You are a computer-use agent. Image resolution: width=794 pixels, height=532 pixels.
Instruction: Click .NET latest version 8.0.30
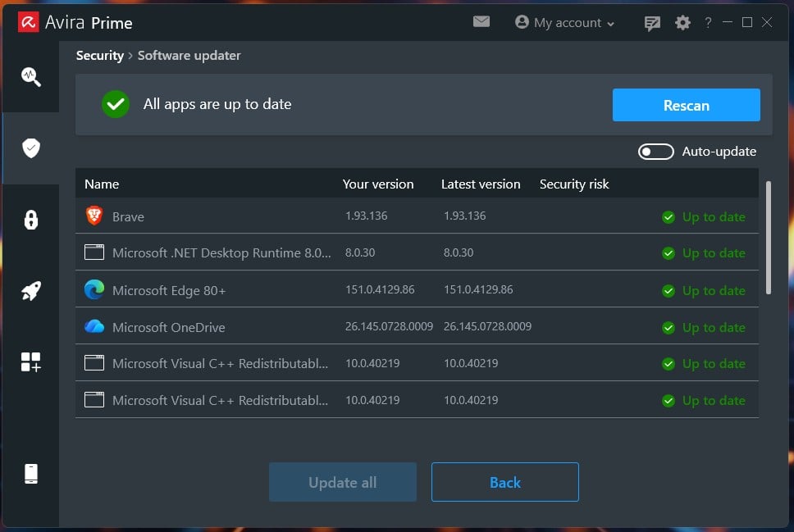[x=459, y=252]
